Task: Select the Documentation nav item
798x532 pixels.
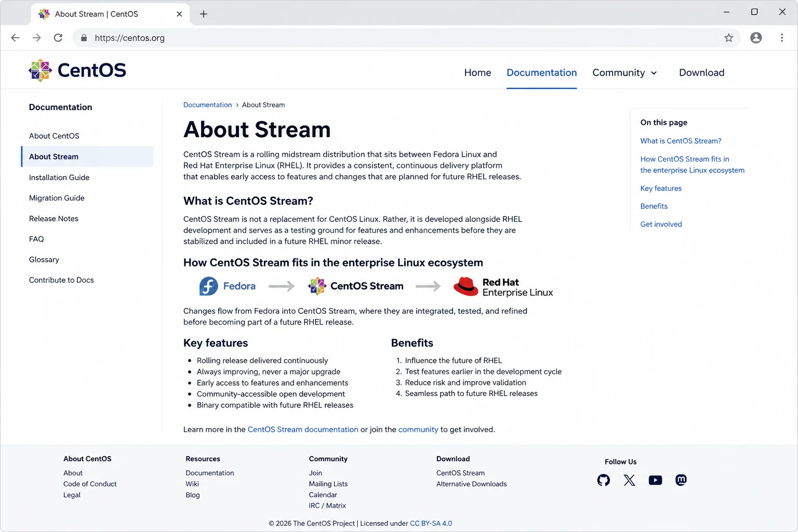Action: [541, 73]
